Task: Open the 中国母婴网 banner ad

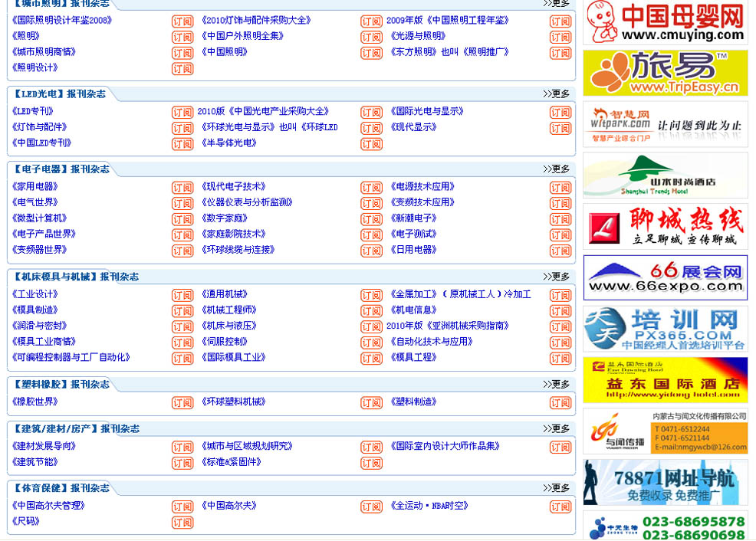Action: 665,22
